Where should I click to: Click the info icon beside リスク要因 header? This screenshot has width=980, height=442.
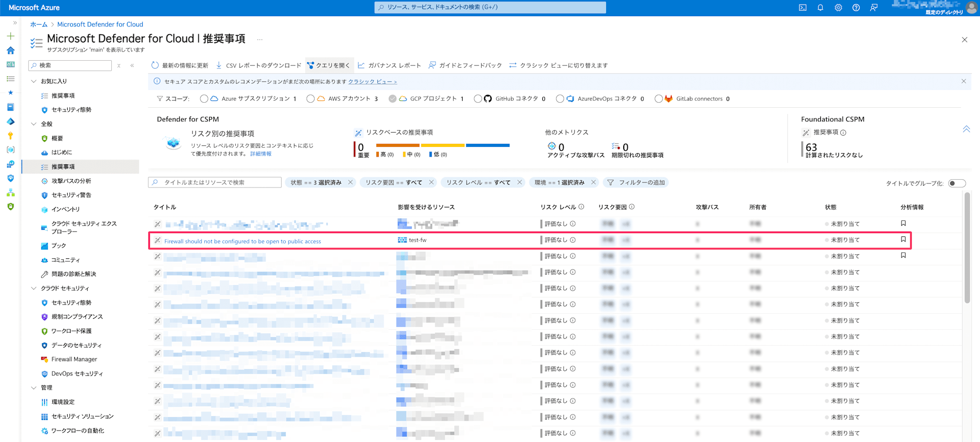pos(632,207)
